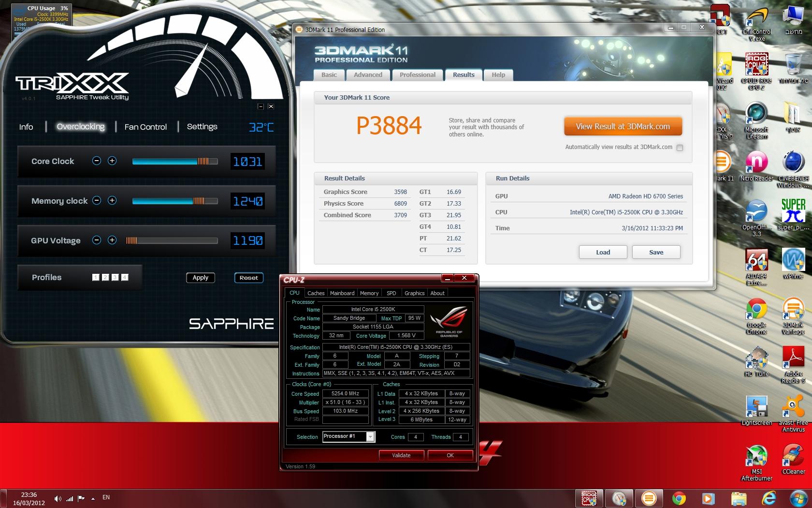812x508 pixels.
Task: Switch to Basic tab in 3DMark 11
Action: click(x=329, y=75)
